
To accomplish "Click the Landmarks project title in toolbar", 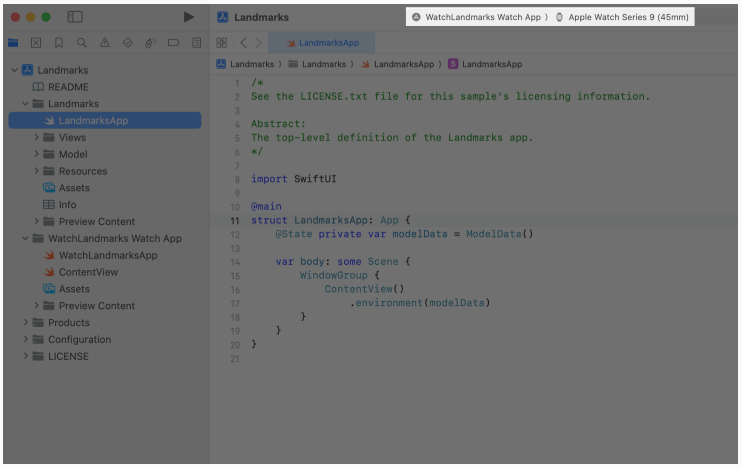I will [x=261, y=18].
